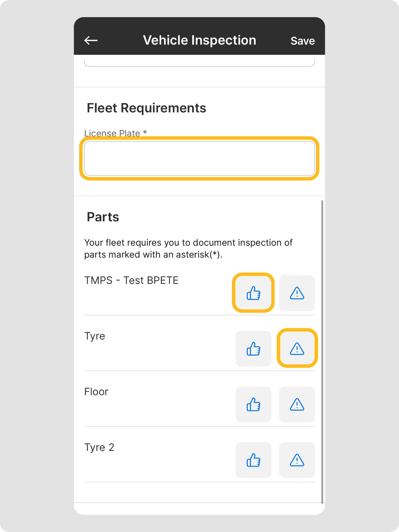Screen dimensions: 399x532
Task: Focus the License Plate input field
Action: pyautogui.click(x=199, y=158)
